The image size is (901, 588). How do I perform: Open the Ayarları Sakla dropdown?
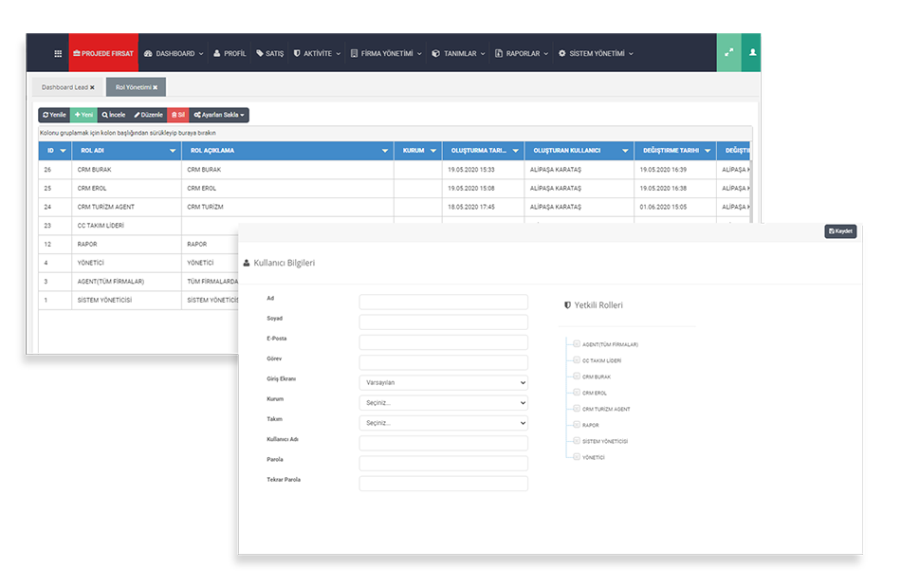219,115
